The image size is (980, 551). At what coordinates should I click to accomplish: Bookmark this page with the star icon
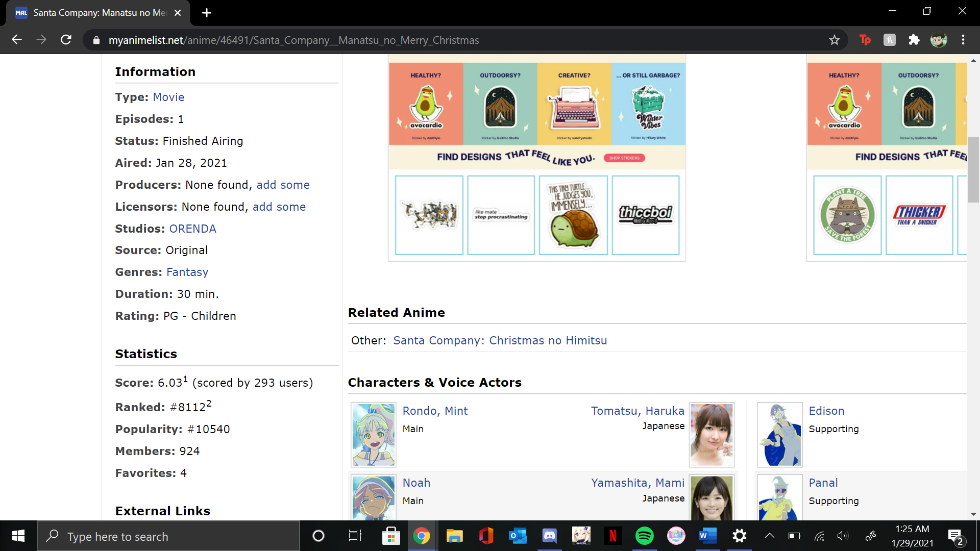tap(834, 40)
